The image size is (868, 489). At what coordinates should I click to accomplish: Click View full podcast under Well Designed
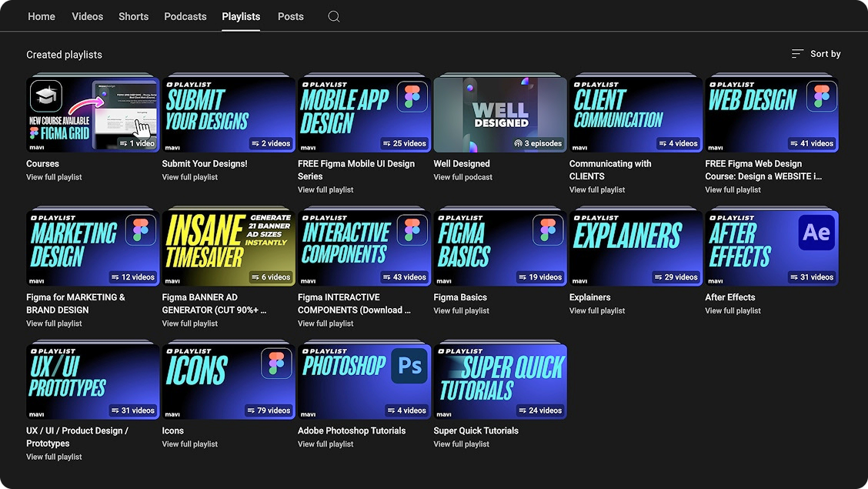coord(462,177)
